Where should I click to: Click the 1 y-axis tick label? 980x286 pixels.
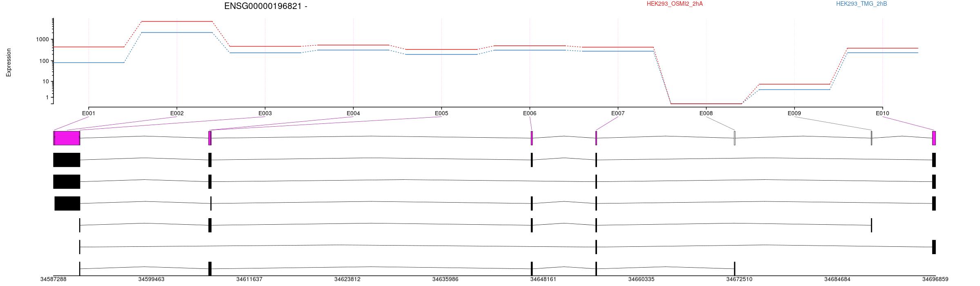tap(47, 98)
